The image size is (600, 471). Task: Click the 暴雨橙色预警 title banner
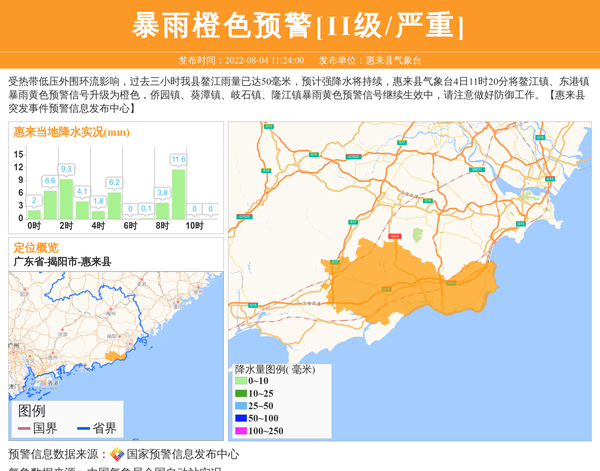[x=300, y=25]
